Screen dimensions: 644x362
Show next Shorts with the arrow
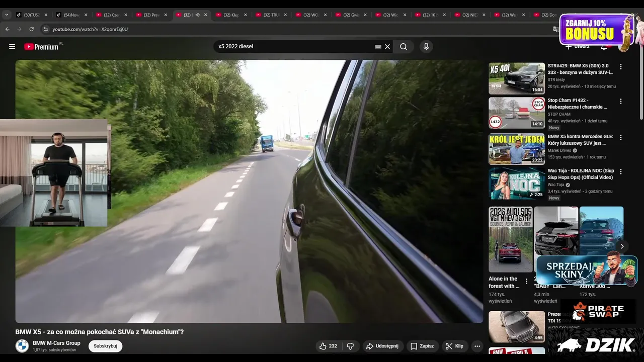[622, 246]
